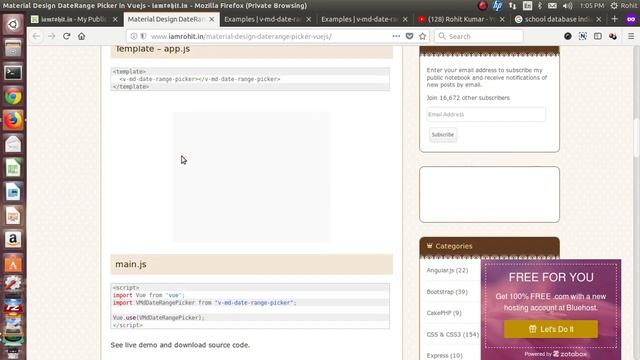Open LibreOffice Calc from dock
The image size is (640, 360).
click(x=13, y=168)
